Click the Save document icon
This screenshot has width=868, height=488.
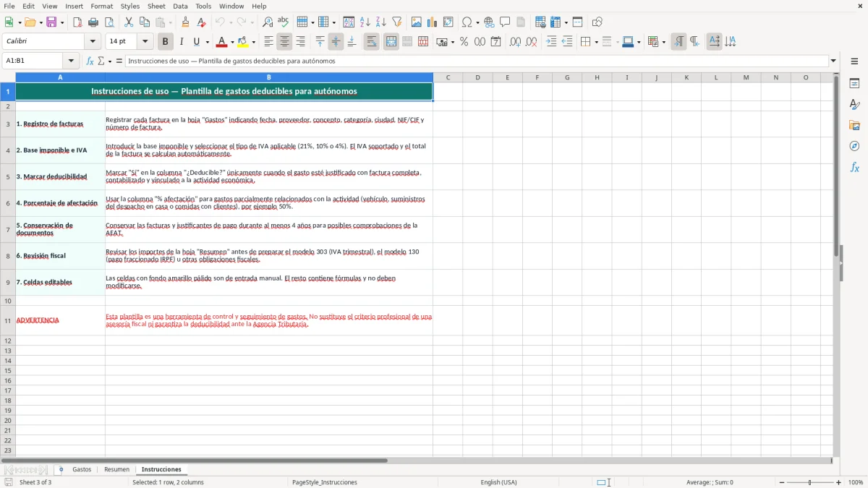(x=51, y=22)
